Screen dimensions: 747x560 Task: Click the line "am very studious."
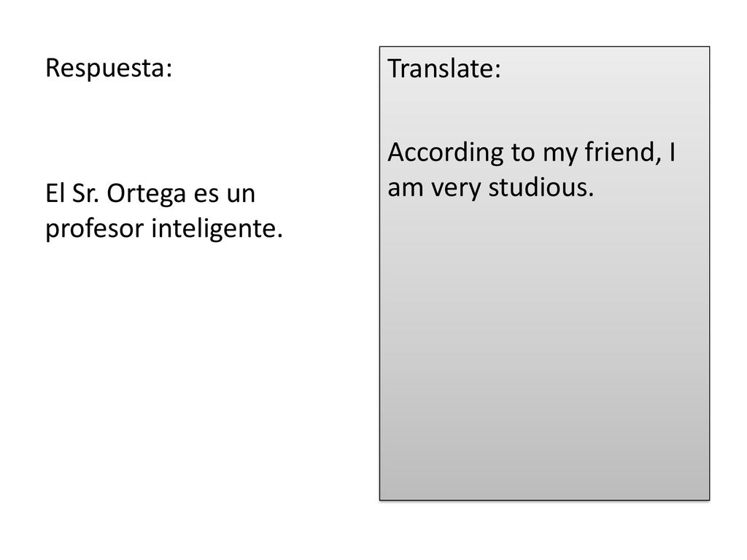[x=491, y=188]
